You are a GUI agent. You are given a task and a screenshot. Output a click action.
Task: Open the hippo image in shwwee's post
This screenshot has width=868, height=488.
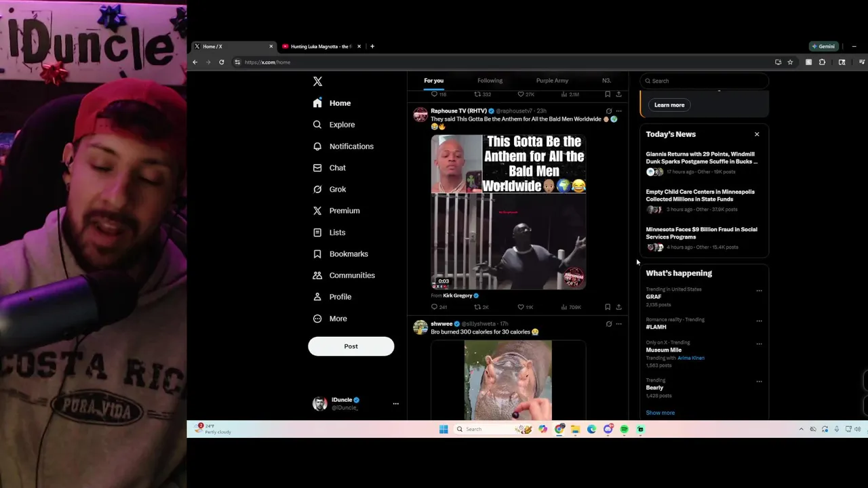(508, 380)
